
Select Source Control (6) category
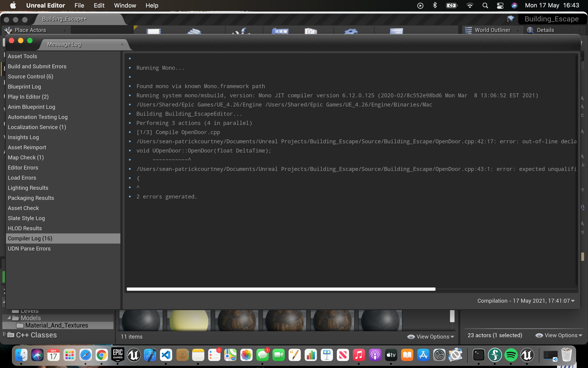click(x=63, y=76)
